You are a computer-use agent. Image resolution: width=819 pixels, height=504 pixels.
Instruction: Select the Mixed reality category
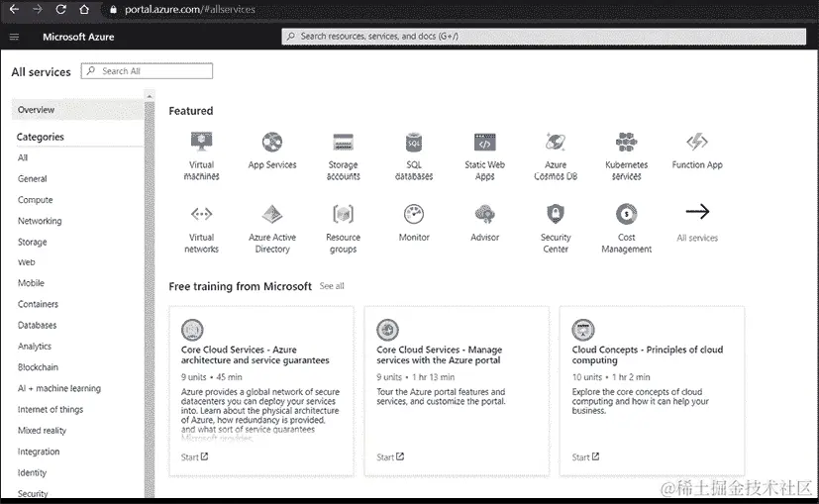click(42, 431)
